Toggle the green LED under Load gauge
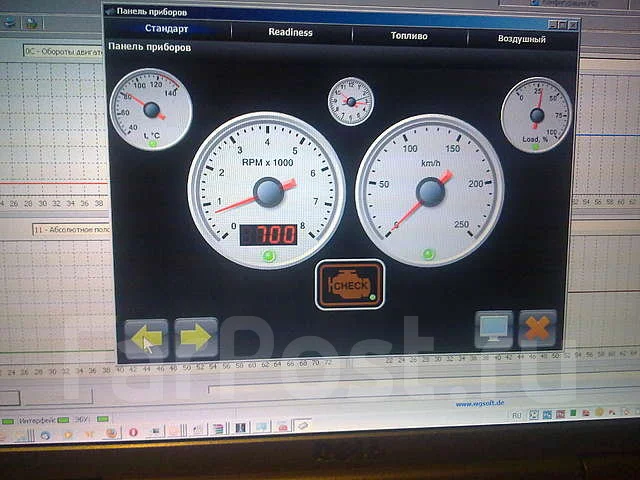Image resolution: width=640 pixels, height=480 pixels. pos(535,147)
